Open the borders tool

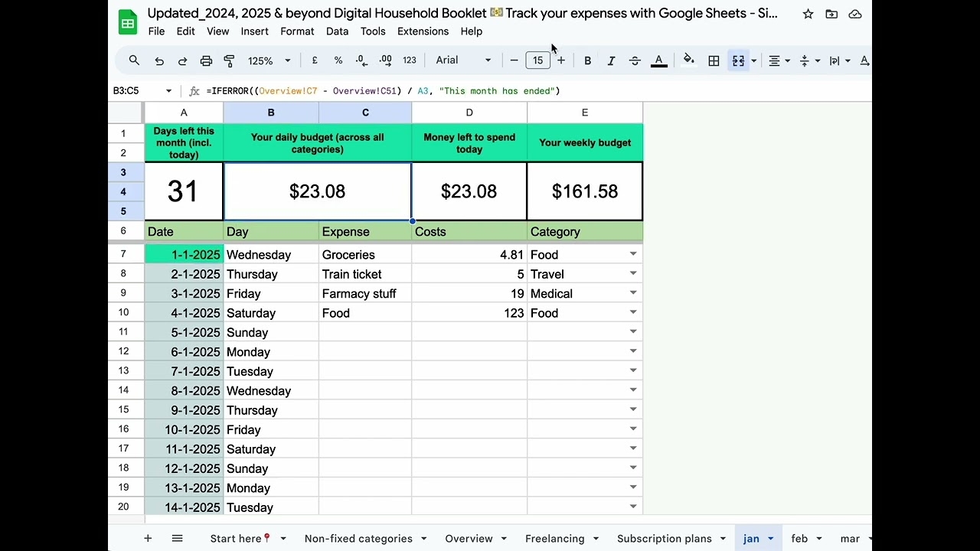coord(714,60)
